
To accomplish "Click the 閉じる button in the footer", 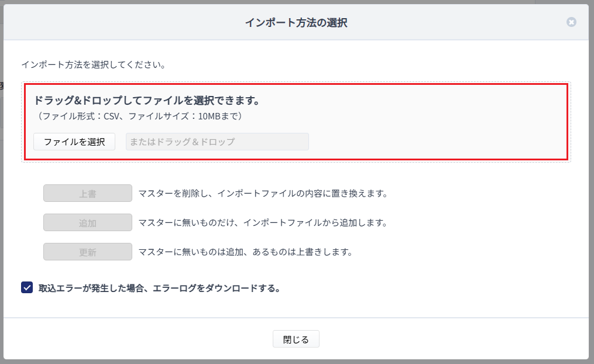I will 296,339.
